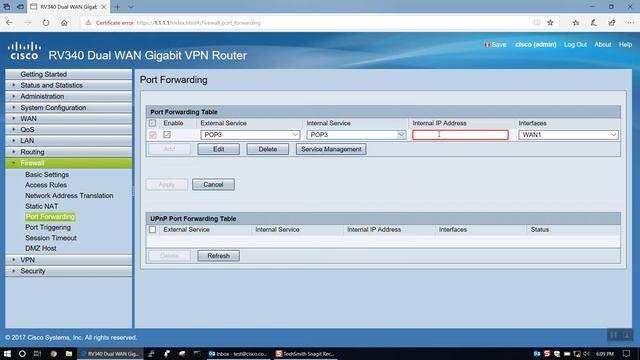Open Static NAT page
Viewport: 640px width, 360px height.
tap(42, 206)
